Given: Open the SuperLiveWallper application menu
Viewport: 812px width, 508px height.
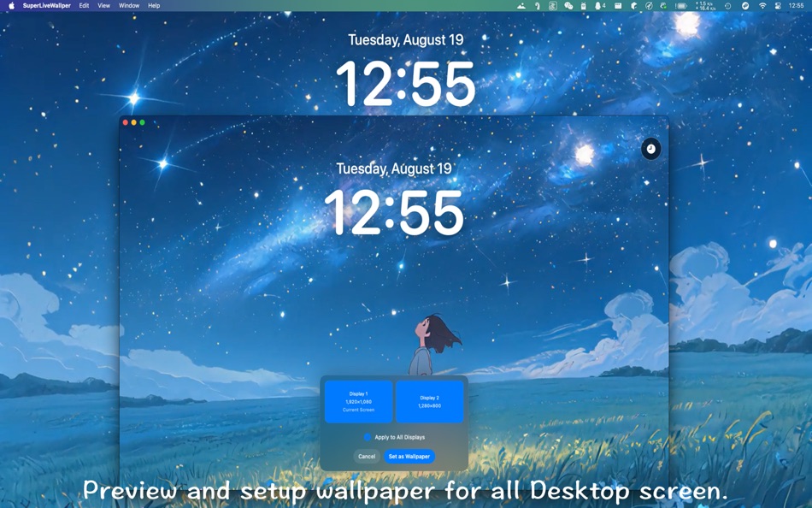Looking at the screenshot, I should pos(47,5).
